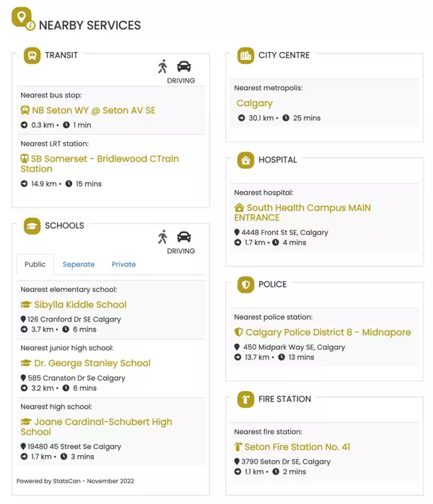Select the driving car icon in Schools
The height and width of the screenshot is (504, 433).
tap(184, 236)
